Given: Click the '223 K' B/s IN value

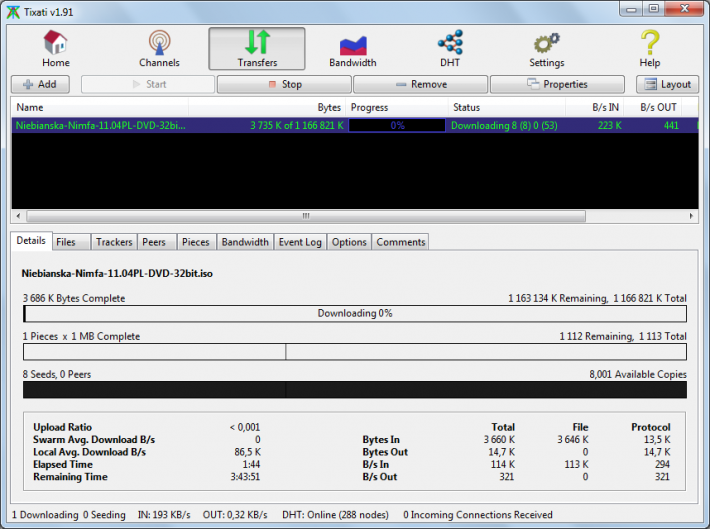Looking at the screenshot, I should (609, 125).
